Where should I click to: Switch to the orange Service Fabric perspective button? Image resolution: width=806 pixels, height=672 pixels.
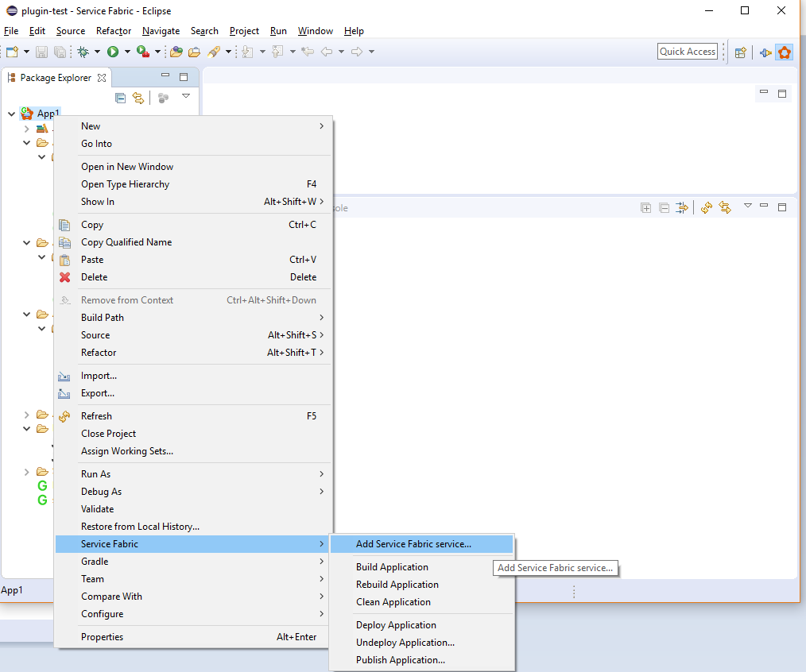(x=785, y=52)
